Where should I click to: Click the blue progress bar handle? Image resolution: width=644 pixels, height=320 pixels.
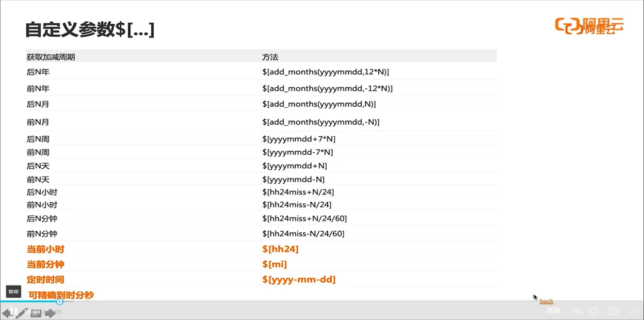60,302
